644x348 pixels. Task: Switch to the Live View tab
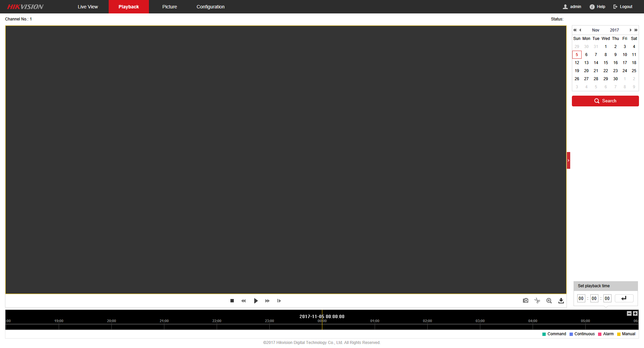pos(88,6)
